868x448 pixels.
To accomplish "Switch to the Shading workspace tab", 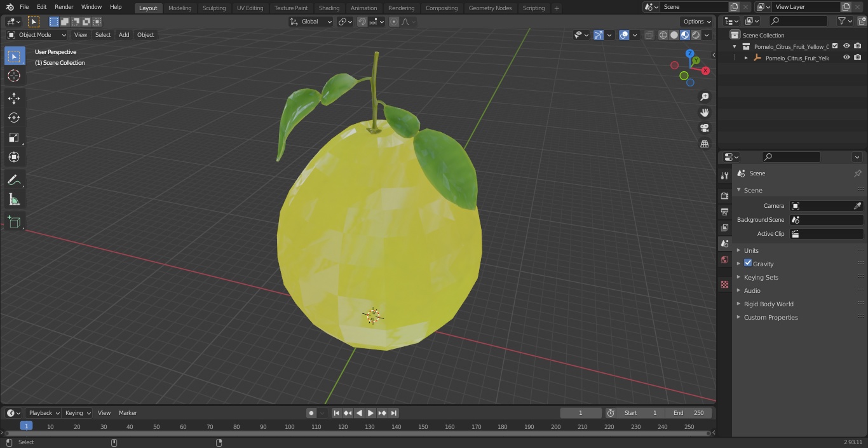I will pyautogui.click(x=329, y=8).
